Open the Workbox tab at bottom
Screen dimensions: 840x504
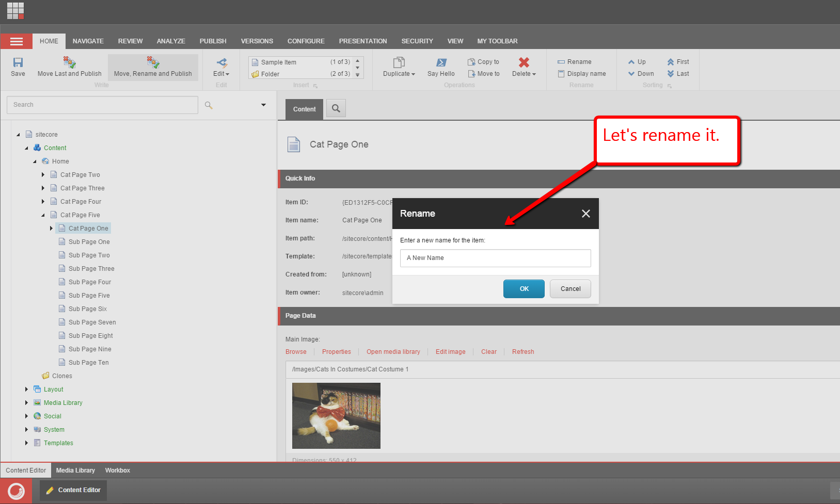point(117,470)
